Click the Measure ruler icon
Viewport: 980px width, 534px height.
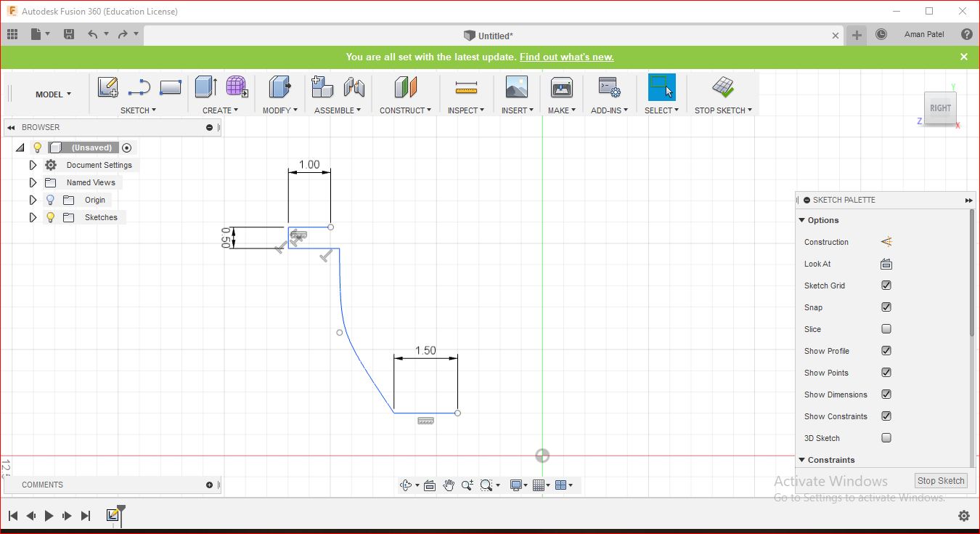(x=466, y=88)
